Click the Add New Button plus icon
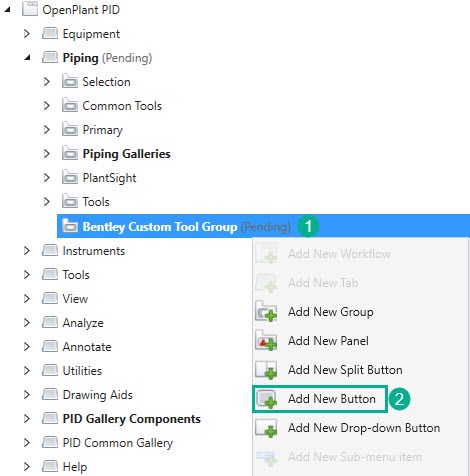Viewport: 470px width, 476px height. tap(266, 399)
